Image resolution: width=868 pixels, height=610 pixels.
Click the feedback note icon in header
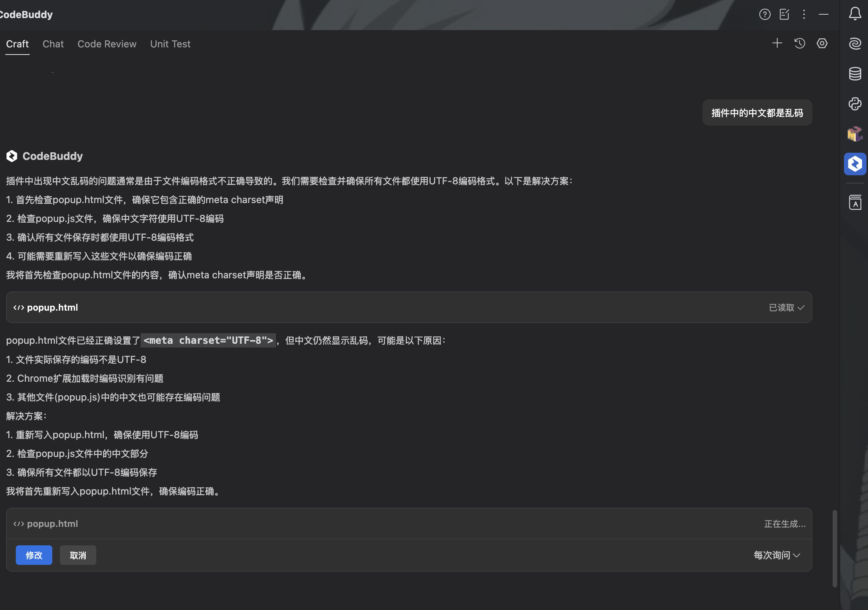pyautogui.click(x=785, y=14)
